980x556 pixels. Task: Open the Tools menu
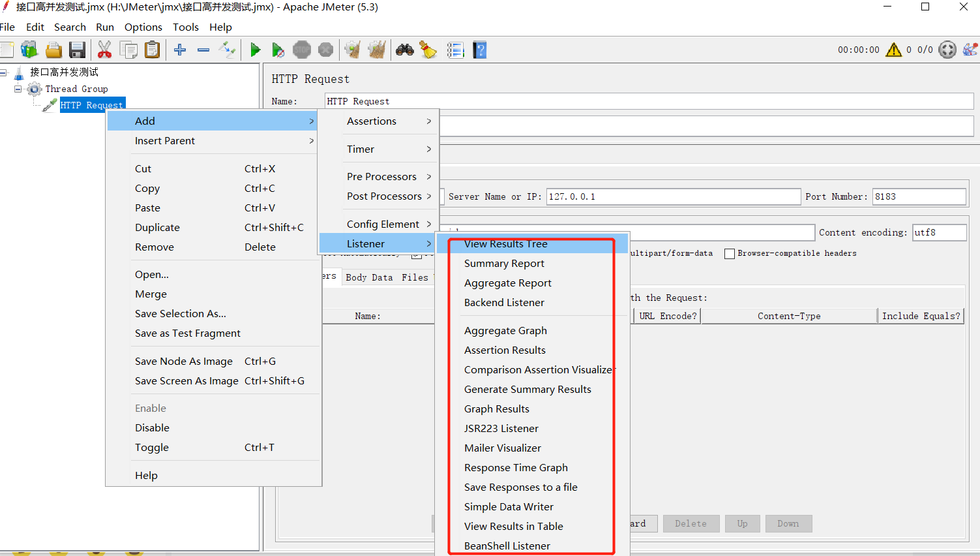186,27
